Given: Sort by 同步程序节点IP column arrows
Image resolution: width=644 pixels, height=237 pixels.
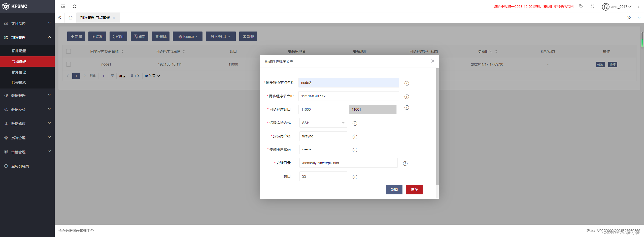Looking at the screenshot, I should pyautogui.click(x=184, y=51).
